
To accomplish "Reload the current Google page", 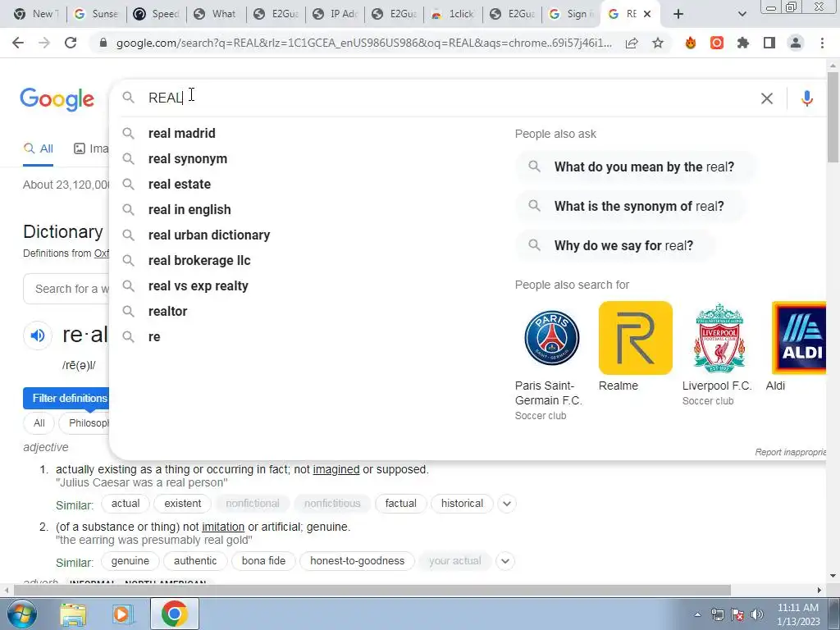I will [71, 43].
